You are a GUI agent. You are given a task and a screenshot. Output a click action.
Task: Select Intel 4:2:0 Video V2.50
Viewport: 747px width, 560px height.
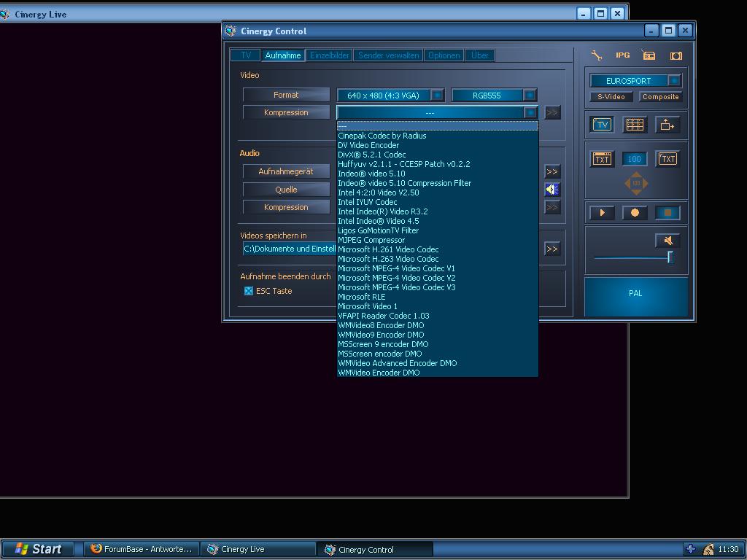pyautogui.click(x=438, y=192)
